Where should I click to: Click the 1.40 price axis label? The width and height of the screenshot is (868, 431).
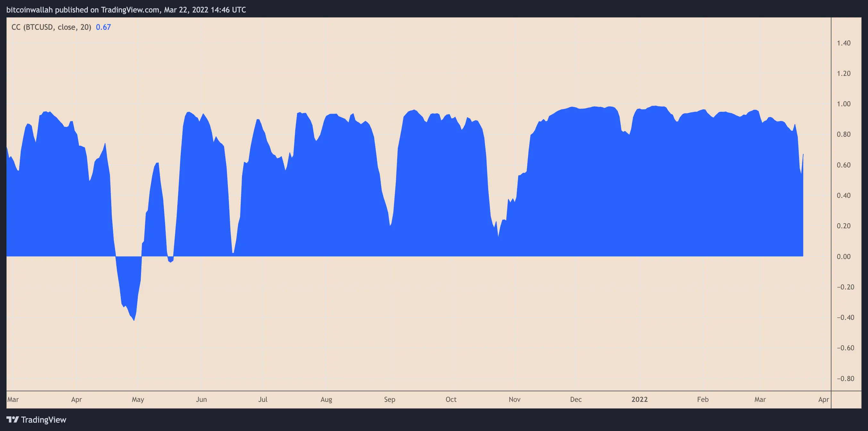coord(843,43)
